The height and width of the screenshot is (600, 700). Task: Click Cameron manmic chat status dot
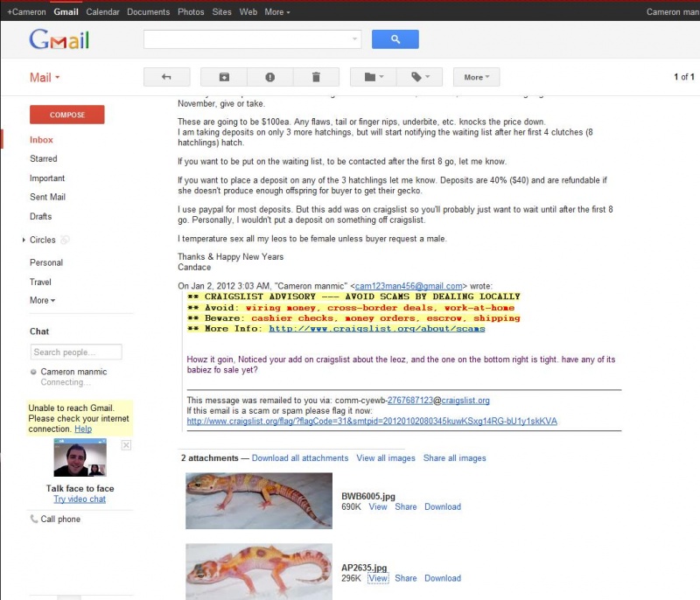click(33, 372)
